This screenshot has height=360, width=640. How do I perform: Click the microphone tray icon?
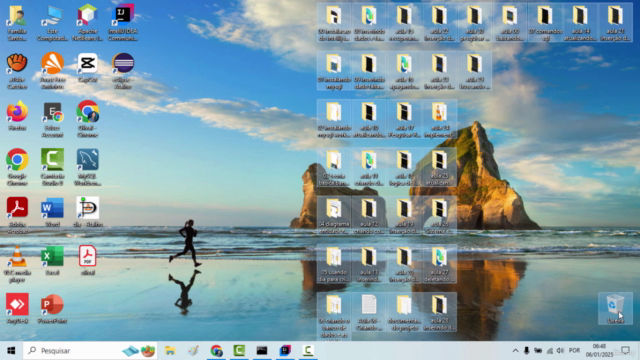pos(527,351)
